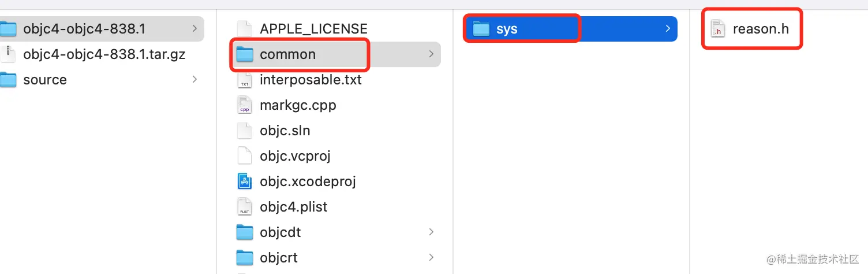Click the objcdt folder icon
Image resolution: width=868 pixels, height=274 pixels.
point(245,232)
